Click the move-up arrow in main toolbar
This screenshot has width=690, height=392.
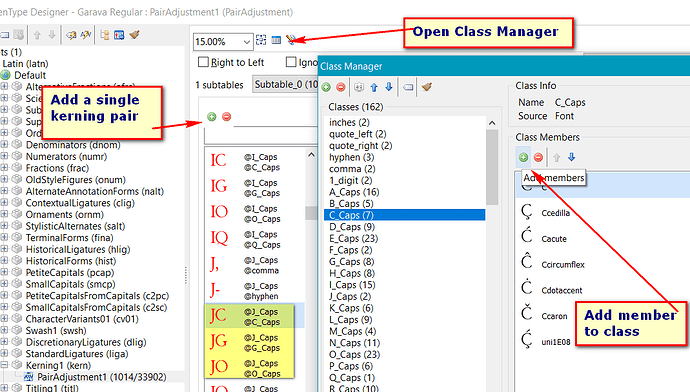[x=37, y=35]
